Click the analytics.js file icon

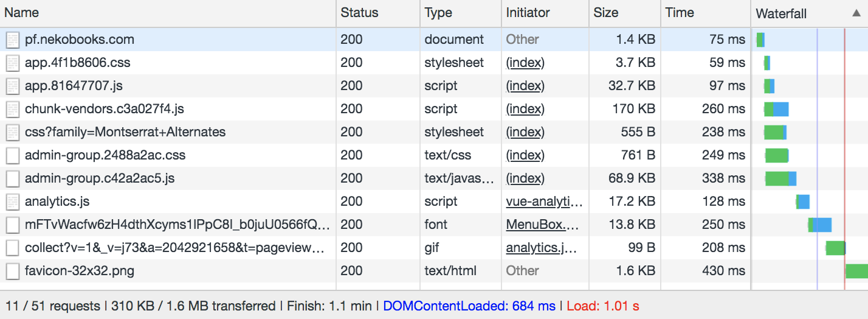point(13,202)
